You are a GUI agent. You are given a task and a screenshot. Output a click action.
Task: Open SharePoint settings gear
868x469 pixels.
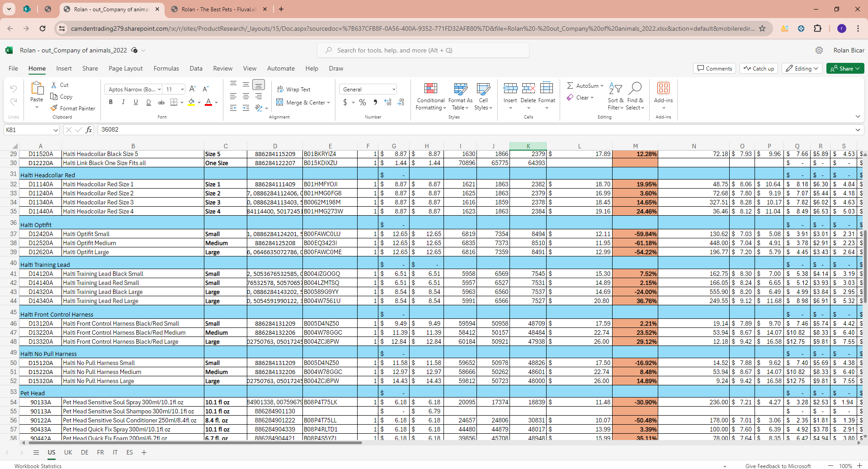click(819, 50)
